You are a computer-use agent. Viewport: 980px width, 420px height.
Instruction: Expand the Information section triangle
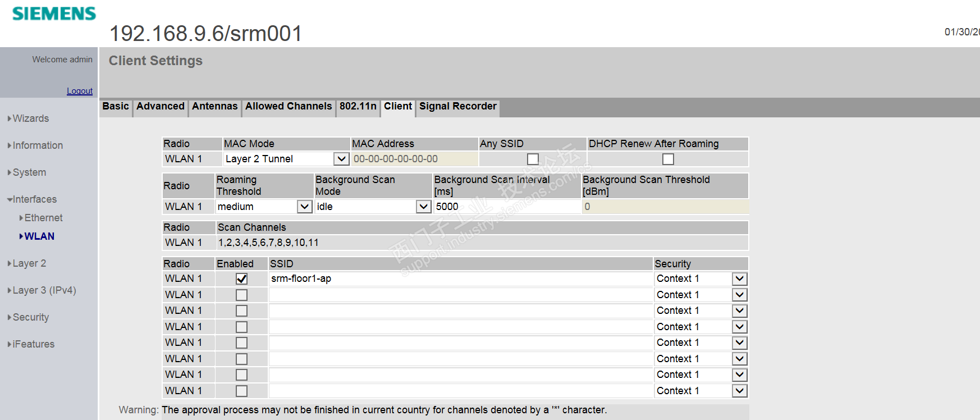[x=10, y=145]
